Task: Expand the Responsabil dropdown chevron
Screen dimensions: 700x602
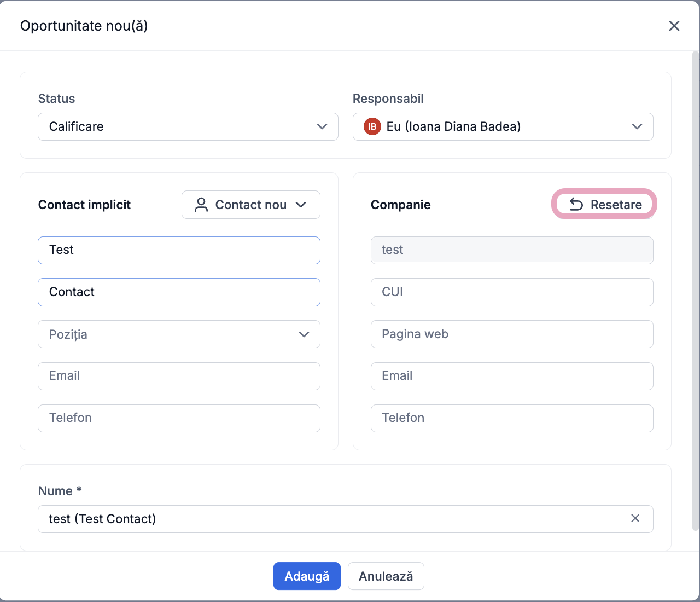Action: [637, 126]
